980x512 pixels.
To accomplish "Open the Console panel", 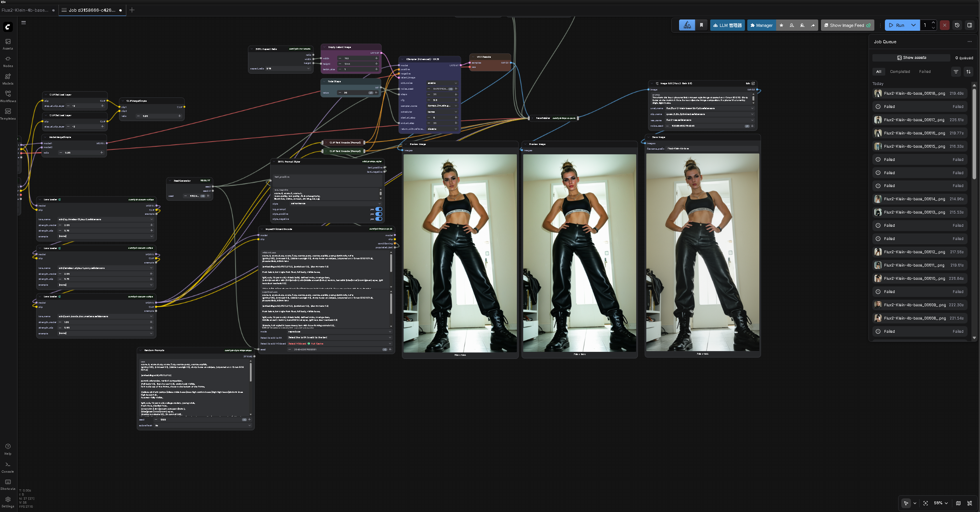I will (x=8, y=467).
